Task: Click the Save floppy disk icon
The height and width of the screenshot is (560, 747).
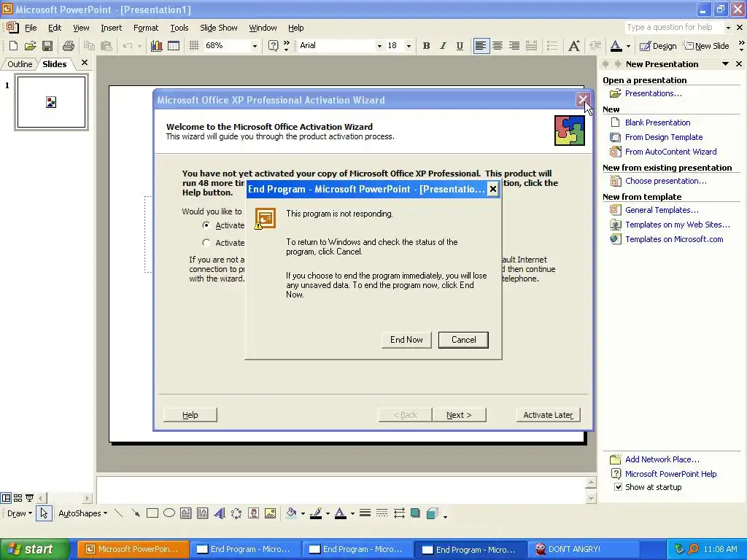Action: tap(47, 46)
